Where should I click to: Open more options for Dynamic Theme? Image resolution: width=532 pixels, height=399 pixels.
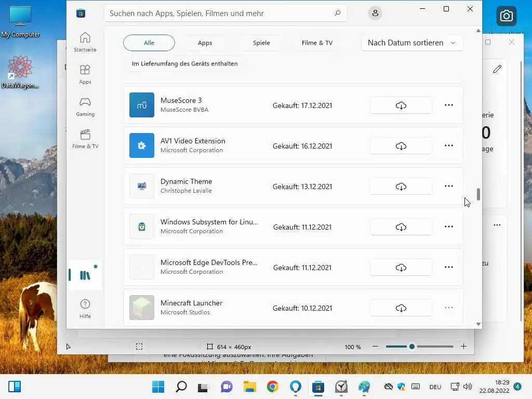[x=448, y=187]
